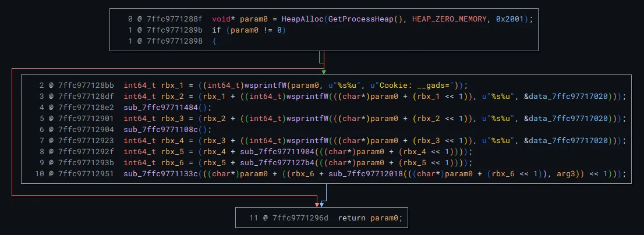This screenshot has height=235, width=644.
Task: Select the void* type on line 0
Action: [224, 19]
